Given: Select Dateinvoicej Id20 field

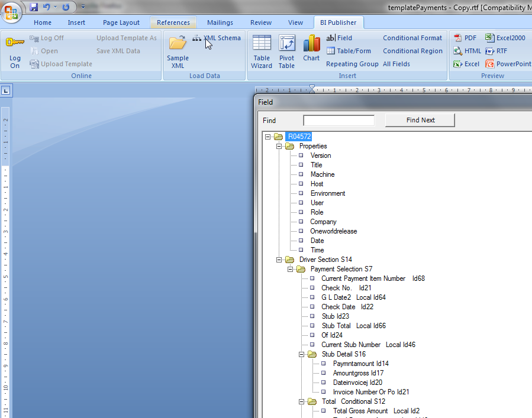Looking at the screenshot, I should point(357,383).
